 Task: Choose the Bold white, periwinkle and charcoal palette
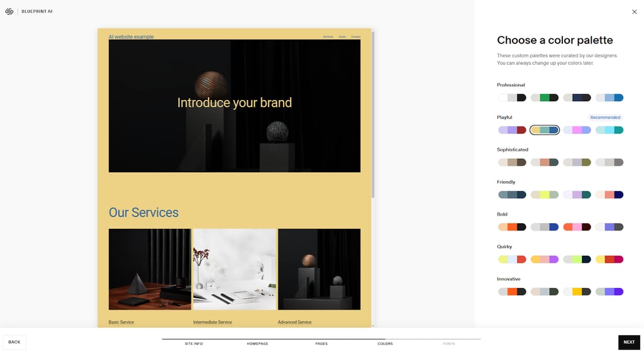pos(609,227)
